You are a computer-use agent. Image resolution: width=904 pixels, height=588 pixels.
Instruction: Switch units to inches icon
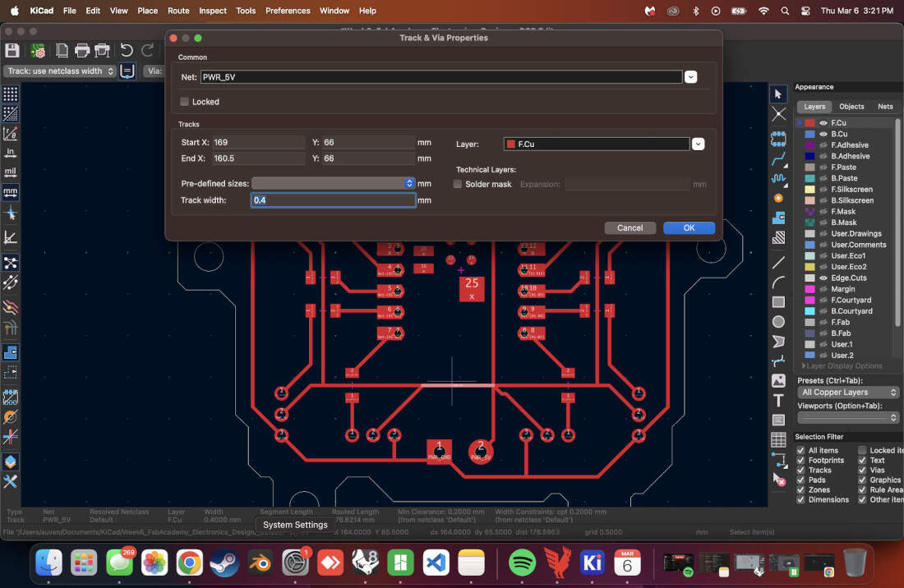pyautogui.click(x=11, y=153)
